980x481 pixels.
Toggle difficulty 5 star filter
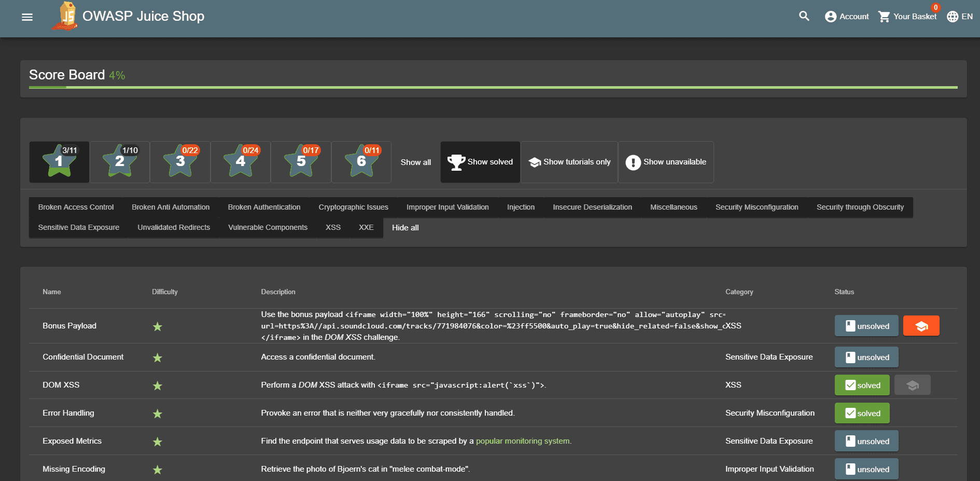point(301,162)
